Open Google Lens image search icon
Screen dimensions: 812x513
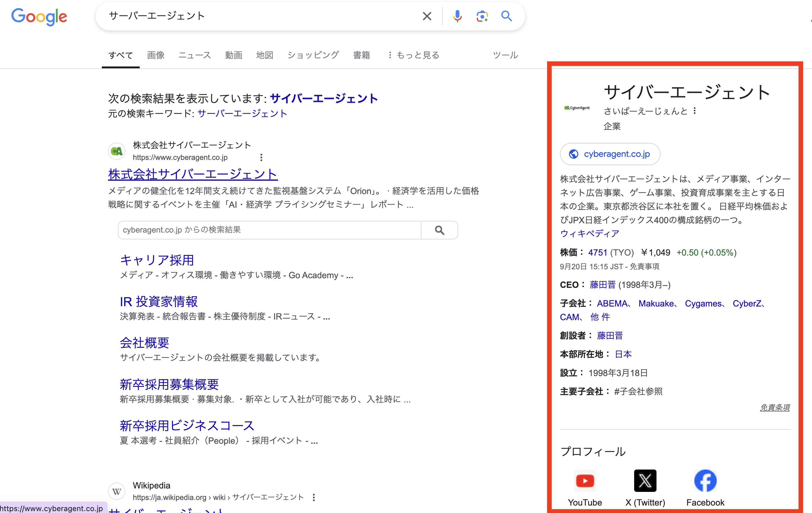tap(482, 16)
